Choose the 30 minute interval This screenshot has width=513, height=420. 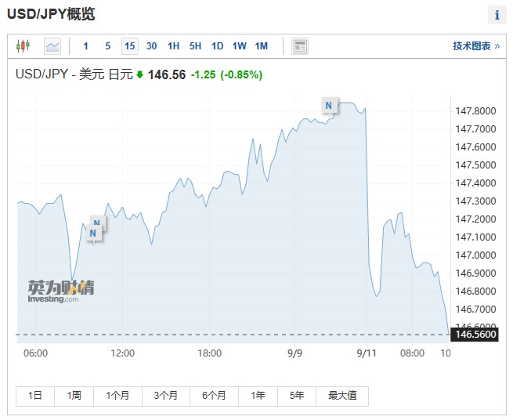pyautogui.click(x=151, y=46)
